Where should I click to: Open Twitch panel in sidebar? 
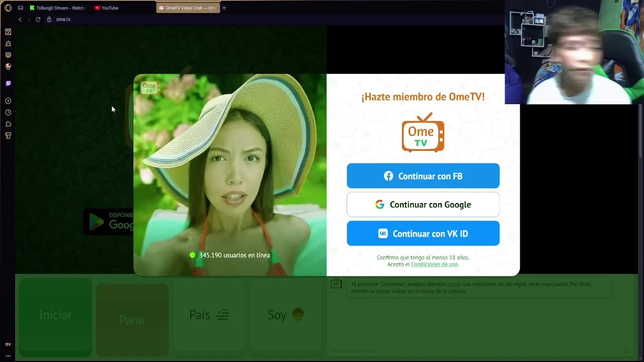(8, 83)
